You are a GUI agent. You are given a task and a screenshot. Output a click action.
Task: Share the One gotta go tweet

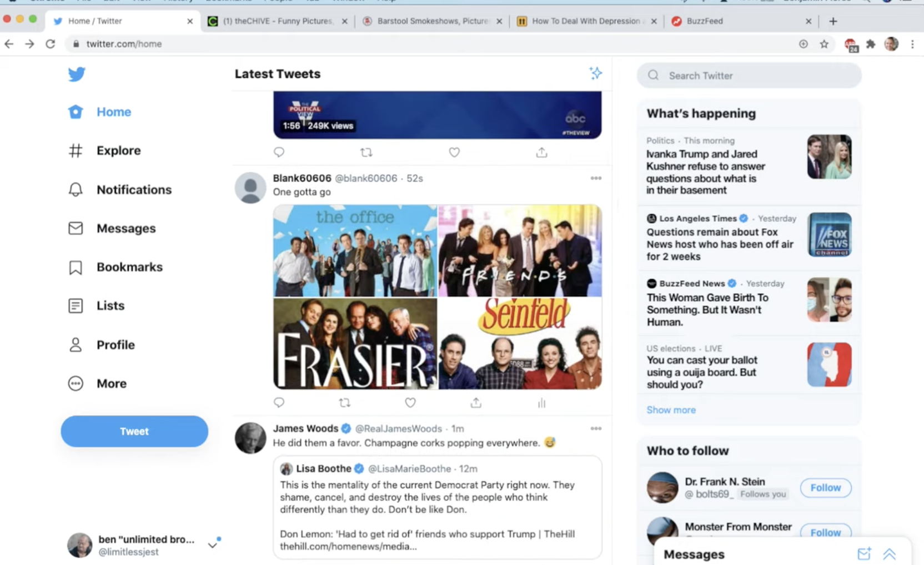pos(476,402)
